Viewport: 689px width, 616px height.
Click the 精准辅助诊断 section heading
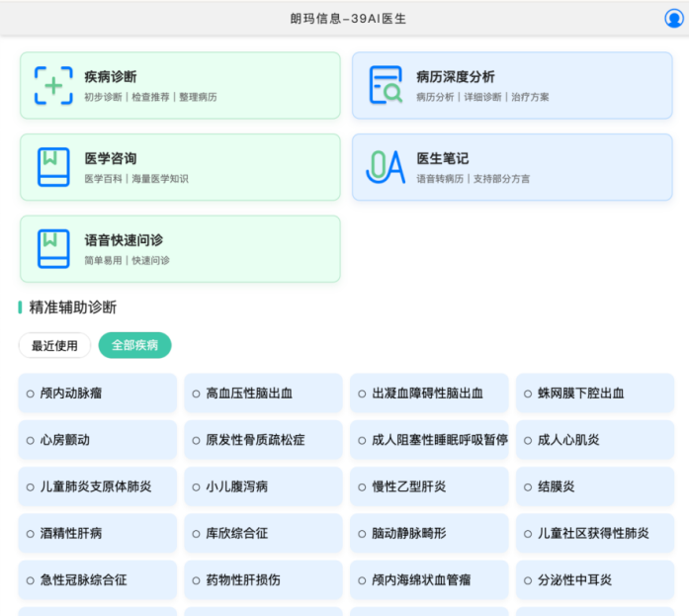tap(73, 308)
